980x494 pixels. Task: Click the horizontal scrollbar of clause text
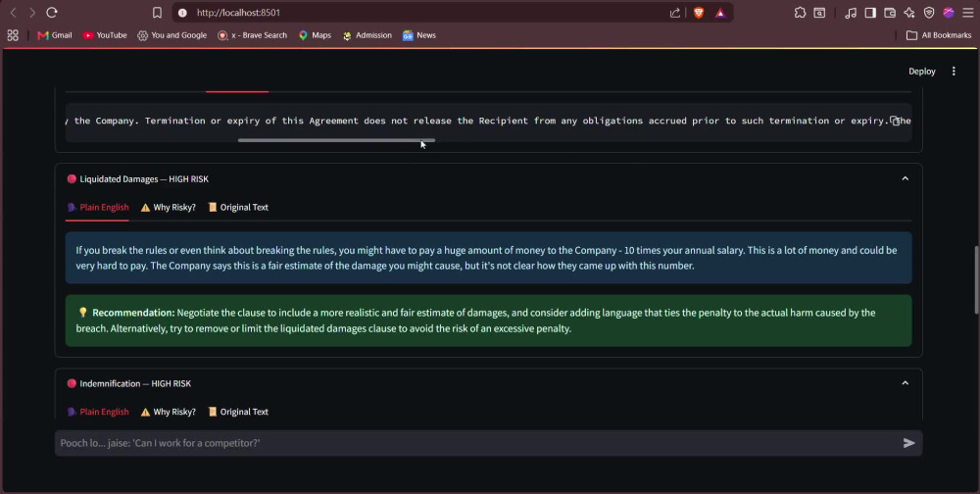click(x=336, y=140)
